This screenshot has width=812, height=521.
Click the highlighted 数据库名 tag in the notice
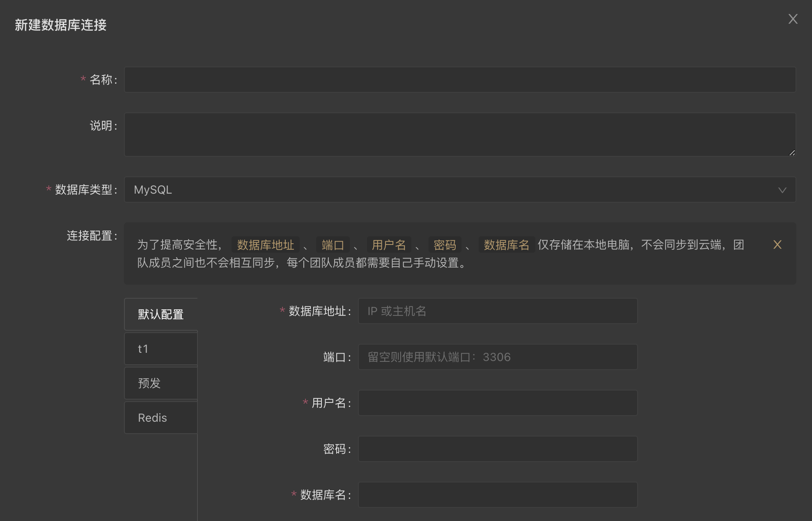click(x=506, y=245)
